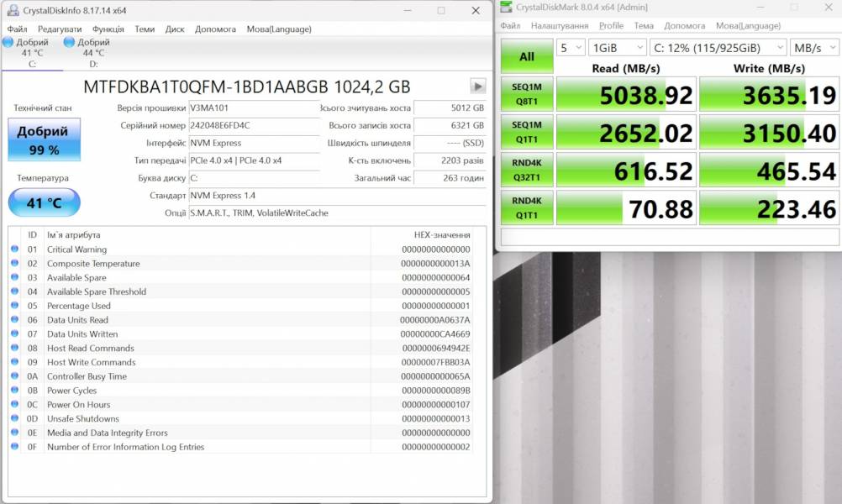Click the total host reads value 5012 GB
This screenshot has width=842, height=504.
coord(450,108)
